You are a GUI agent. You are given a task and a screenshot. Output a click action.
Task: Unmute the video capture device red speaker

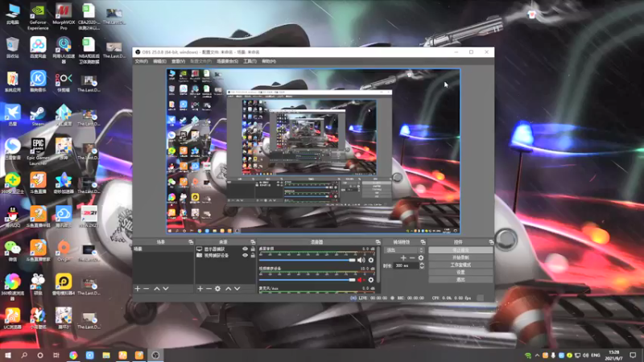click(361, 279)
